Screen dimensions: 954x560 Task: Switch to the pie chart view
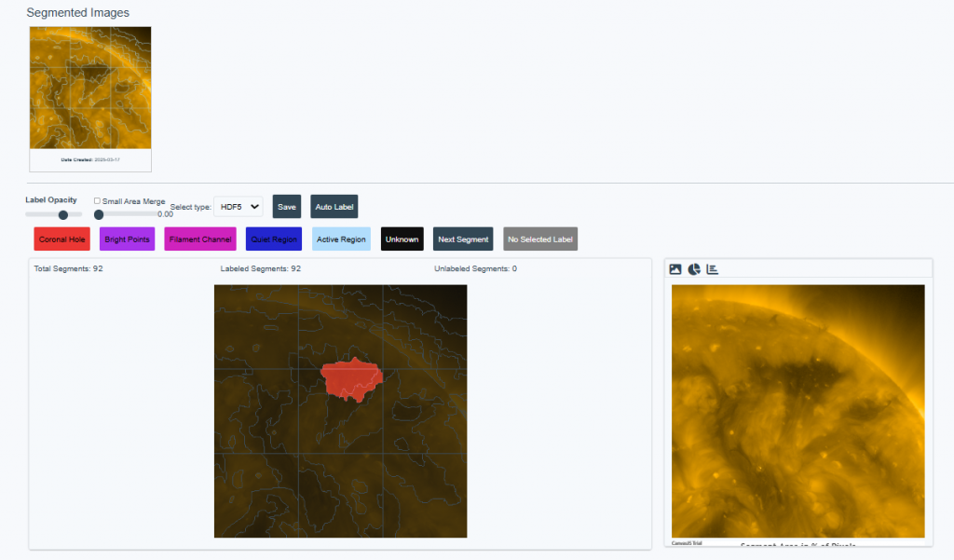(x=694, y=269)
